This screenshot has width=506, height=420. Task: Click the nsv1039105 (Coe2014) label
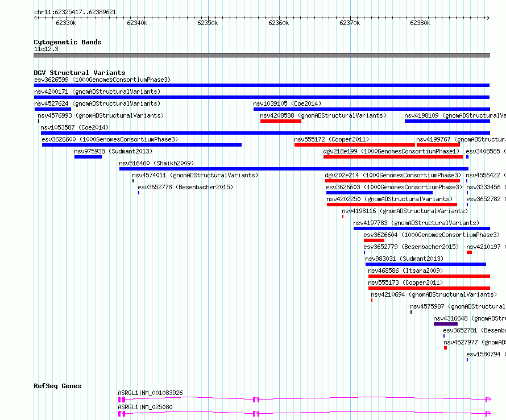click(x=287, y=103)
